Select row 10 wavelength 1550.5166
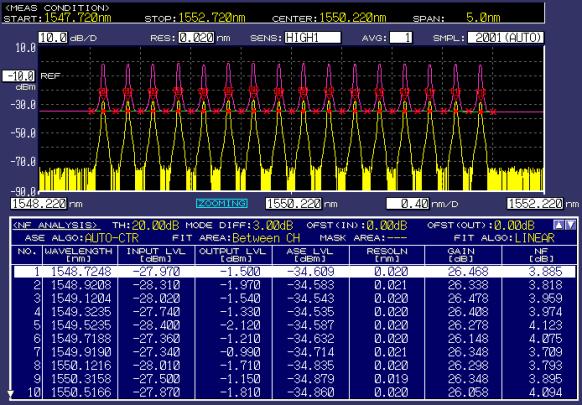This screenshot has height=405, width=582. (x=81, y=392)
